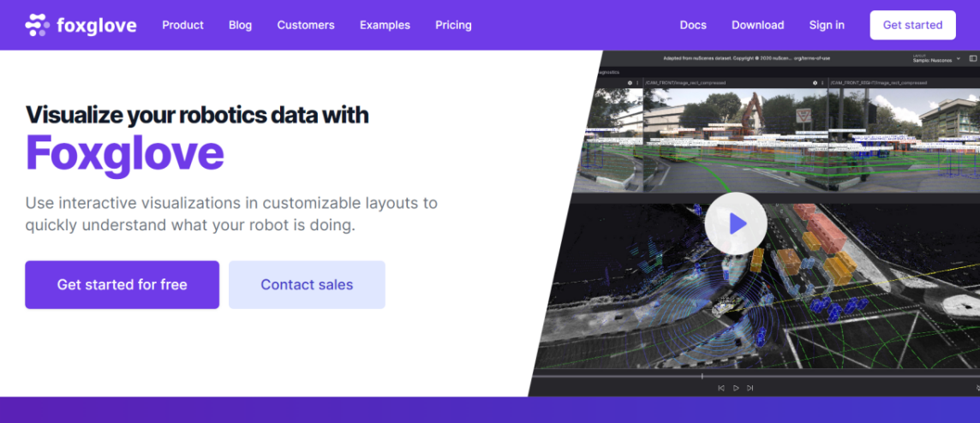This screenshot has width=980, height=423.
Task: Open settings gear of CAM_FRONT panel
Action: pos(815,82)
